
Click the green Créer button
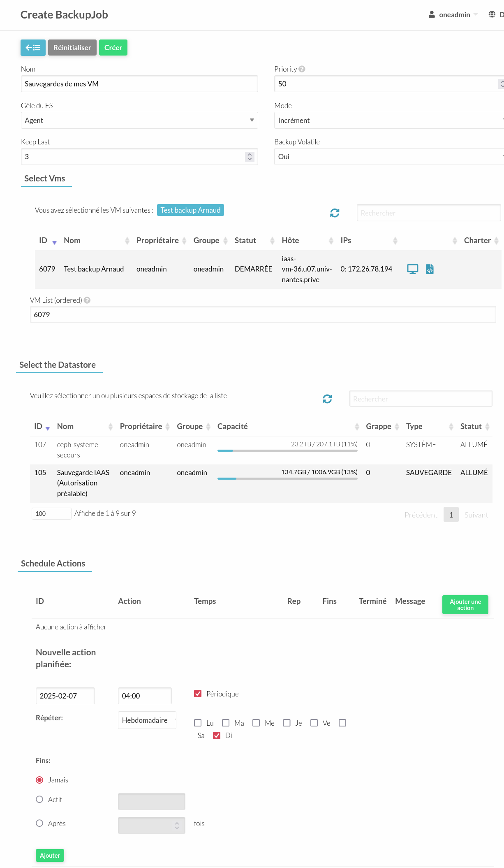coord(113,48)
